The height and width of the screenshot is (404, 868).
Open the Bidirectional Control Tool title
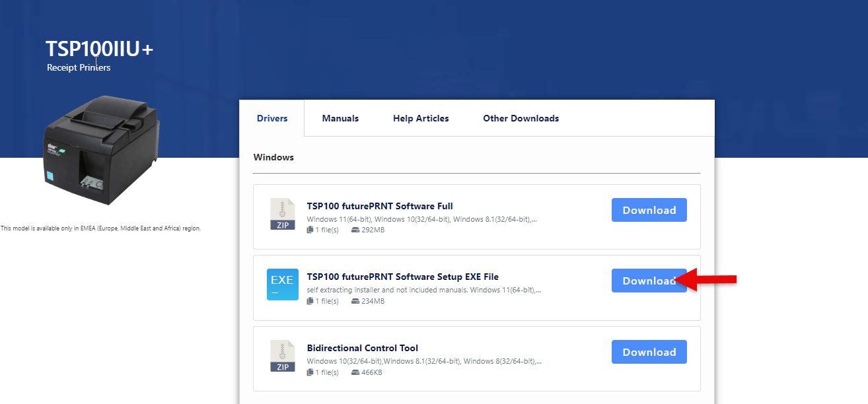point(362,348)
